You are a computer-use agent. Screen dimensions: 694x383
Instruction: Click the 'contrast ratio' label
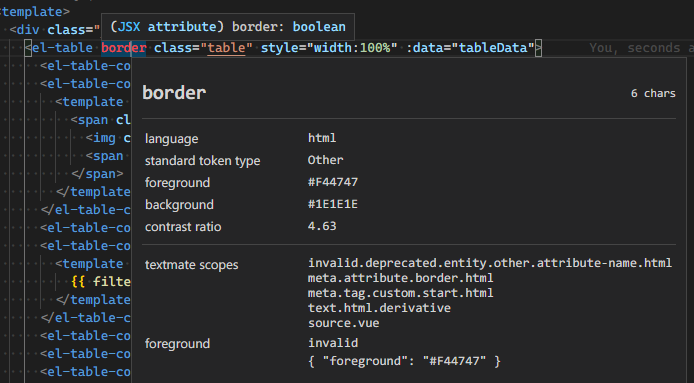point(183,227)
